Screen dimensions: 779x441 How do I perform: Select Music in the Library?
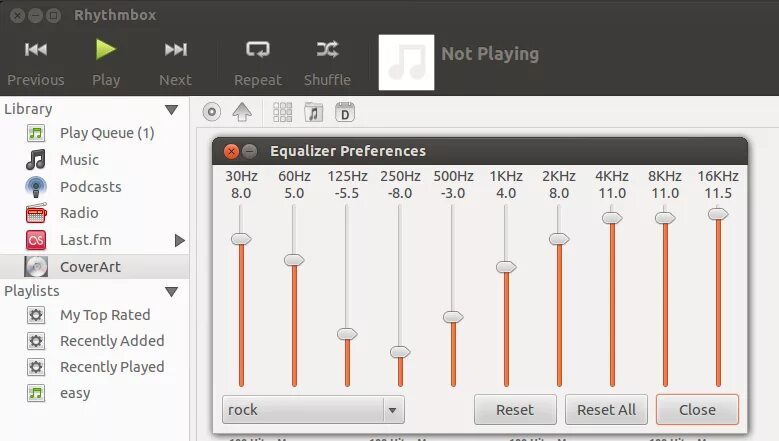point(79,160)
